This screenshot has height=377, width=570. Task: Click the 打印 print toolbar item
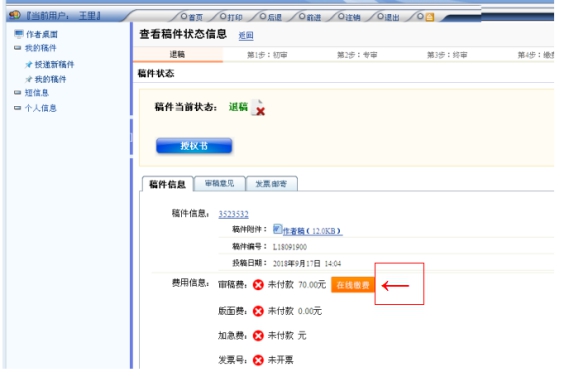tap(232, 17)
